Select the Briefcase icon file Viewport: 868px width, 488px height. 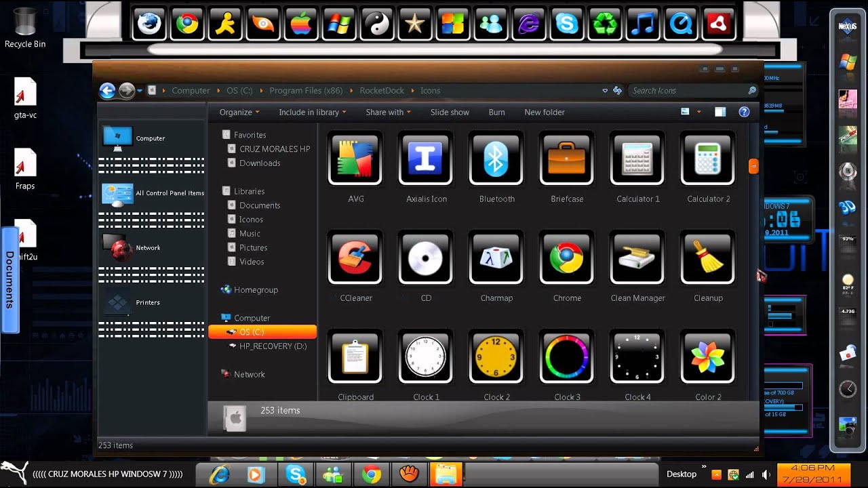[567, 166]
